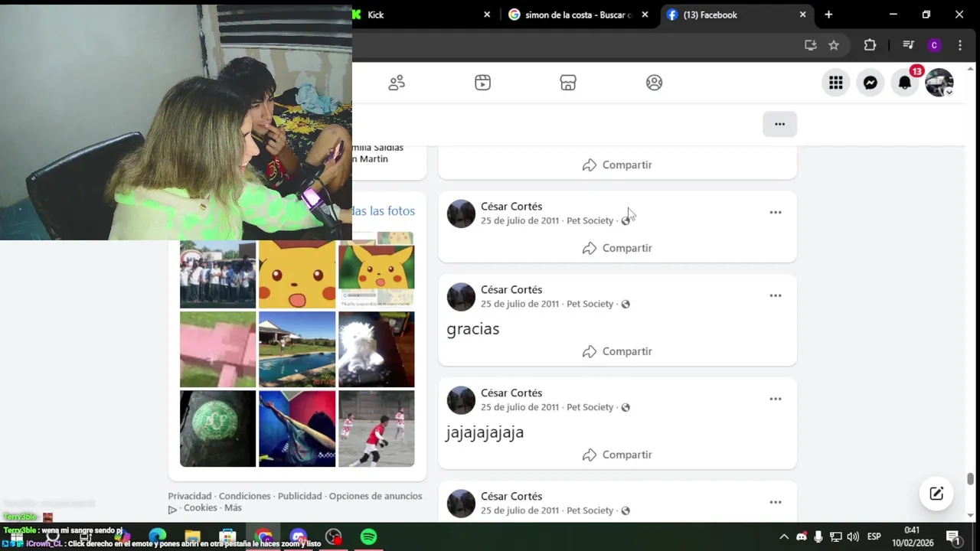Open more options on the 'gracias' post
Screen dimensions: 980x551
[x=776, y=295]
